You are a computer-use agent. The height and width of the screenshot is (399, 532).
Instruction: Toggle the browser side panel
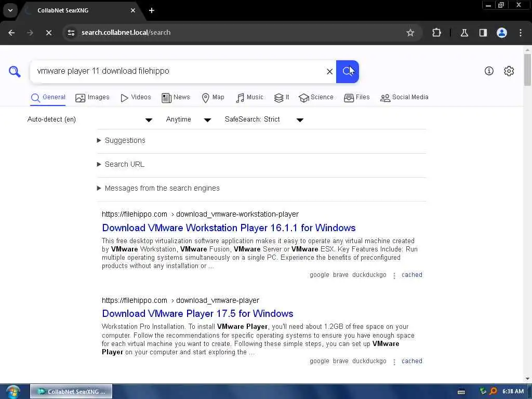click(483, 33)
